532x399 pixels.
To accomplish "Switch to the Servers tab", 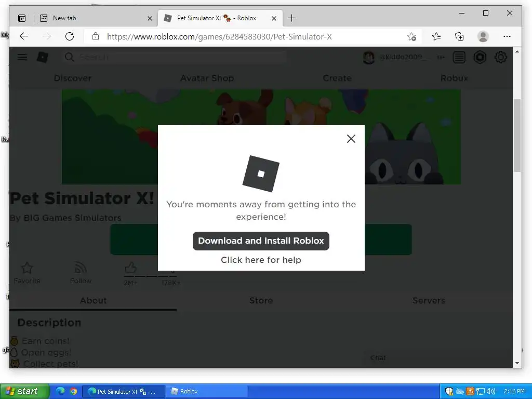I will [429, 301].
